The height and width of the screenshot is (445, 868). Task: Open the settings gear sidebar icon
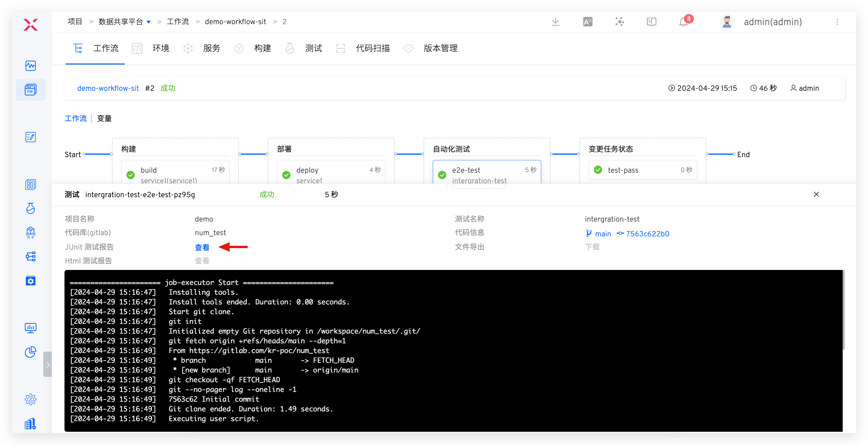30,399
